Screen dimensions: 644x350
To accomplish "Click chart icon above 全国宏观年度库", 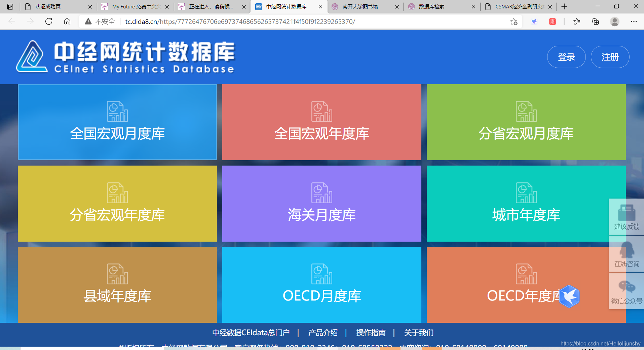I will [322, 111].
